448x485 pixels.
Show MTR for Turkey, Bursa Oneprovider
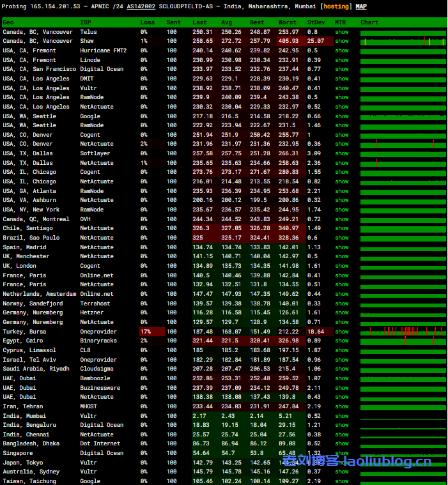coord(342,332)
